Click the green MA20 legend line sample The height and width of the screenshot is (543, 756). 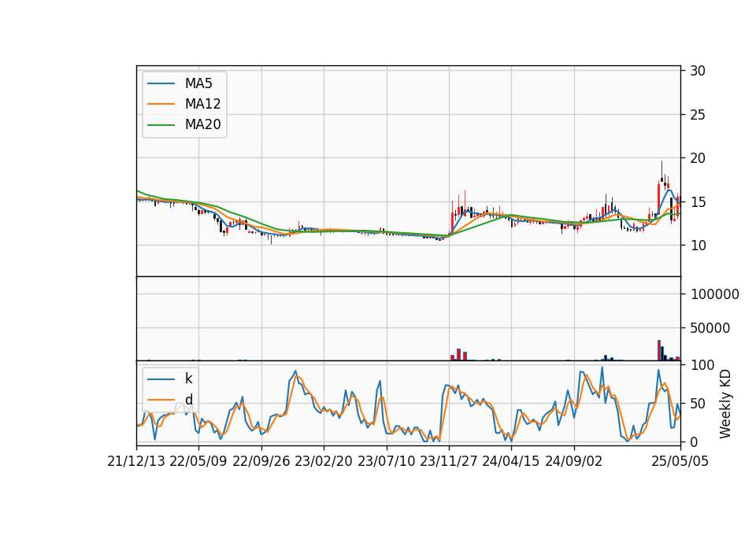coord(161,125)
